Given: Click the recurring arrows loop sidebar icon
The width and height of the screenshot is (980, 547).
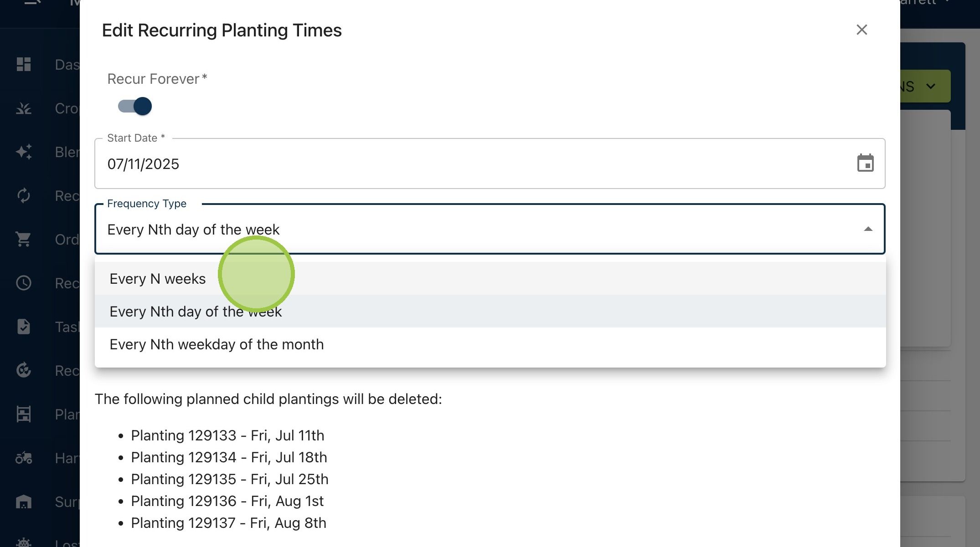Looking at the screenshot, I should 24,195.
